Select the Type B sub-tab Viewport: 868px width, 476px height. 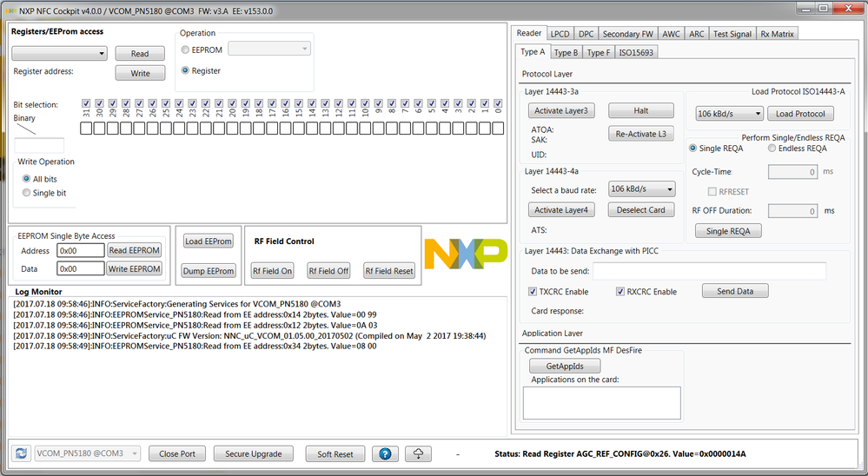pos(566,53)
